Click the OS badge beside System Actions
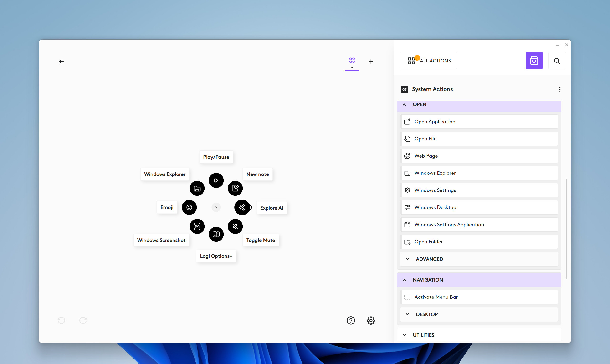 405,89
